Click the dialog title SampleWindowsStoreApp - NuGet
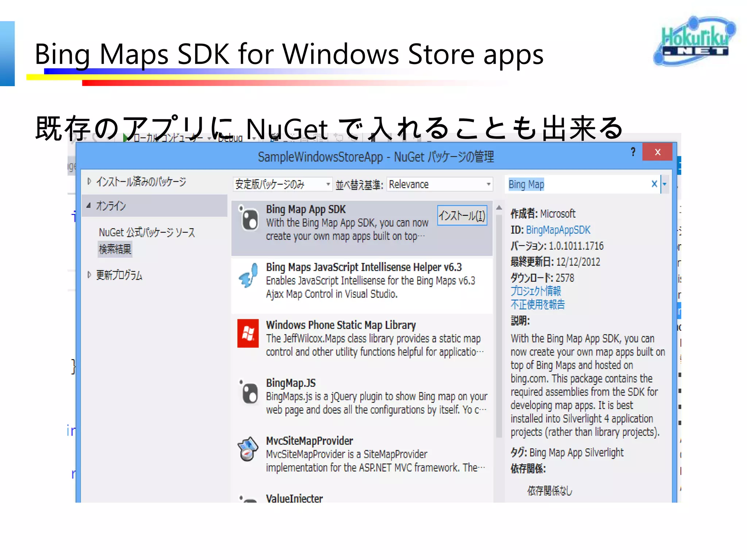Image resolution: width=747 pixels, height=560 pixels. click(376, 157)
